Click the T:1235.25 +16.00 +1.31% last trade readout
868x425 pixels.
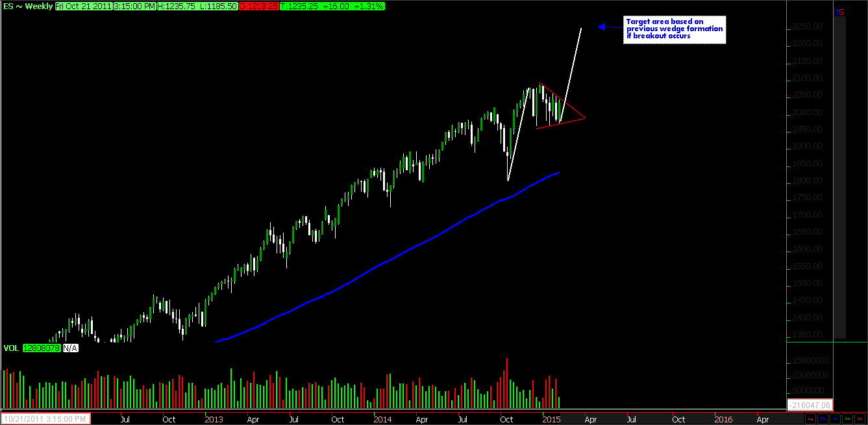click(x=333, y=6)
